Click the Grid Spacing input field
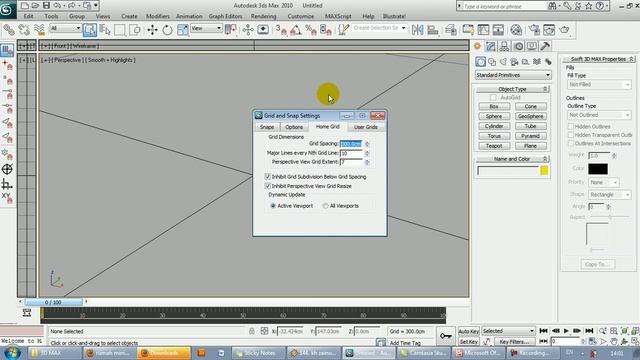Image resolution: width=640 pixels, height=360 pixels. click(x=351, y=144)
